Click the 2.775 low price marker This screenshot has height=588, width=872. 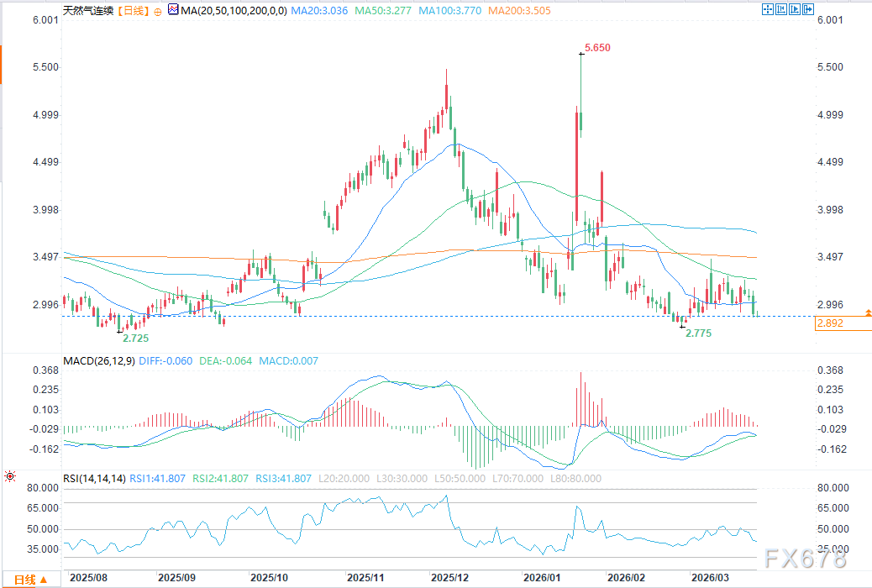[699, 333]
